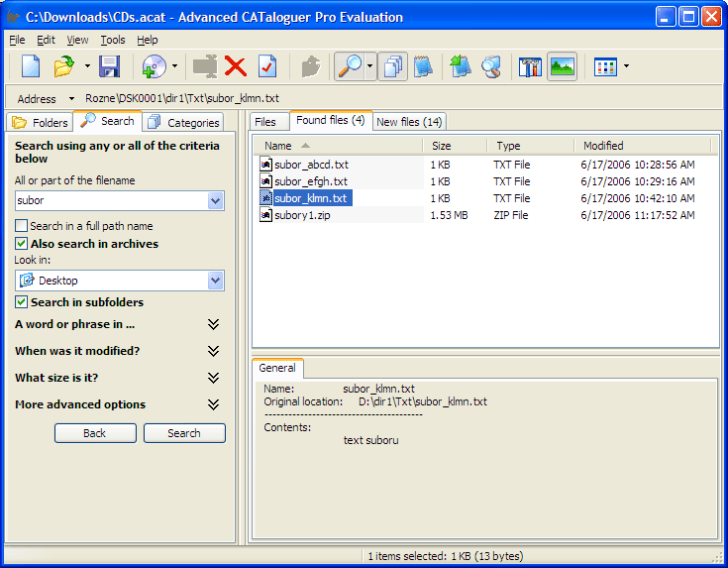The height and width of the screenshot is (568, 728).
Task: Check Search in a full path name
Action: click(x=22, y=226)
